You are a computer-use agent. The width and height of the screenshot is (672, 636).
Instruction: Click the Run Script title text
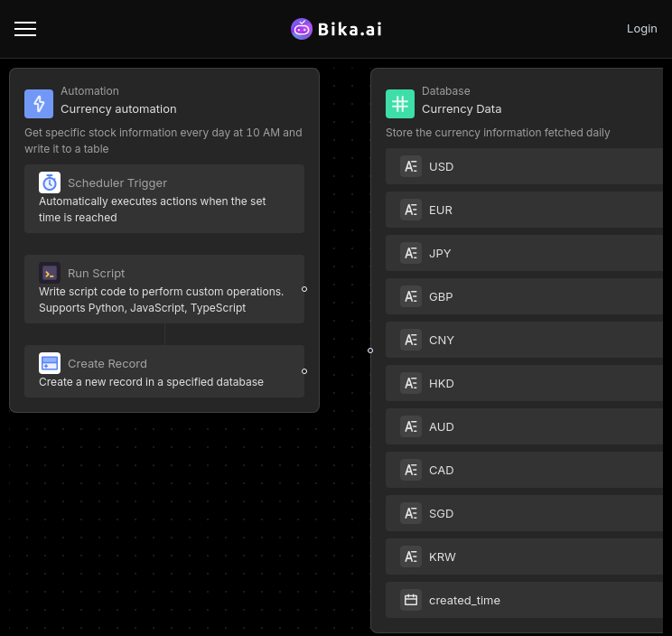click(x=96, y=274)
